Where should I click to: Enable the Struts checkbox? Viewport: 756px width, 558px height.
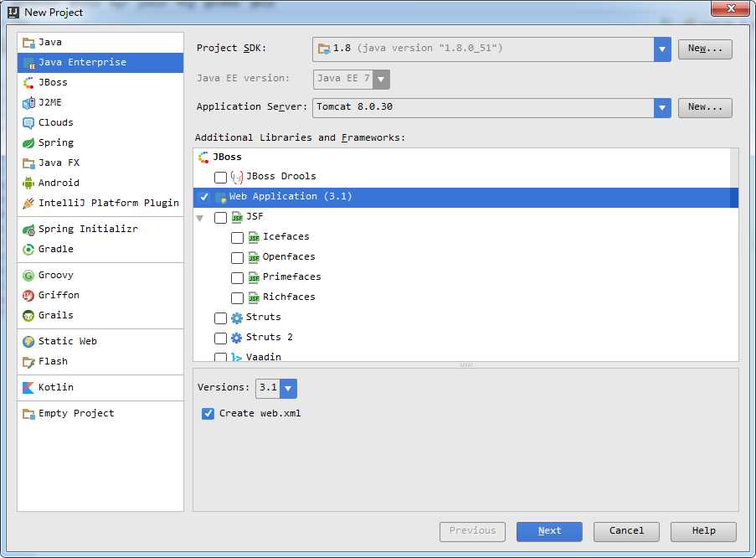point(220,318)
